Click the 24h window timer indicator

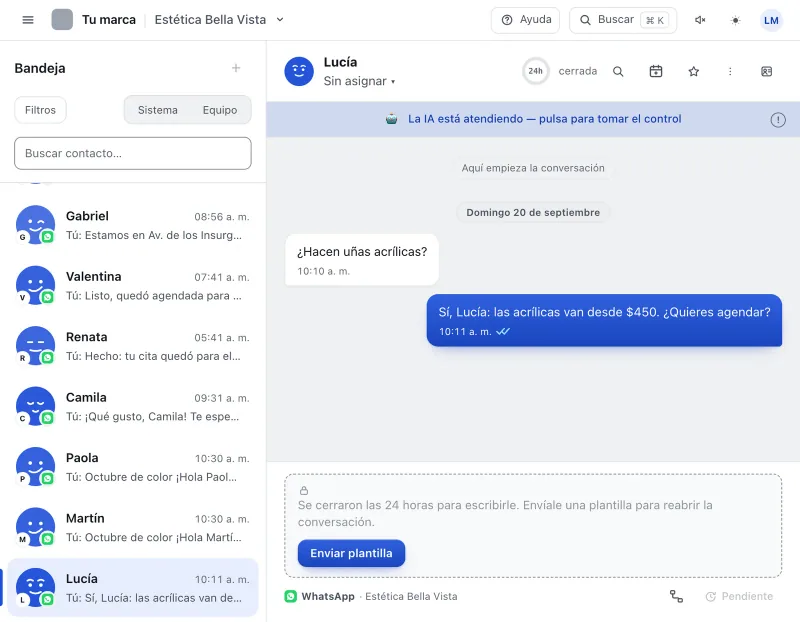point(535,71)
